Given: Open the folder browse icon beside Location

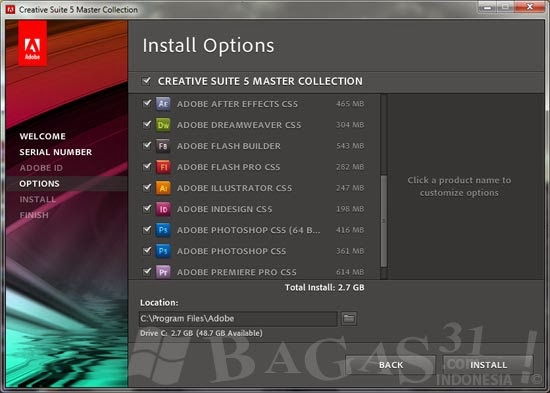Looking at the screenshot, I should click(349, 319).
